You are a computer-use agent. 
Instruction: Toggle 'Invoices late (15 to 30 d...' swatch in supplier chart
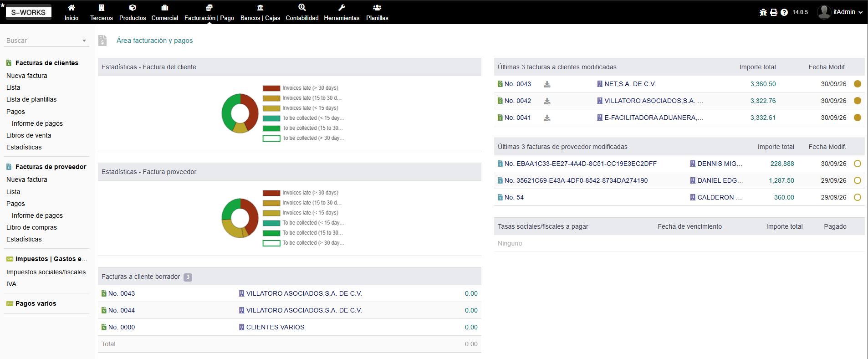[x=271, y=203]
